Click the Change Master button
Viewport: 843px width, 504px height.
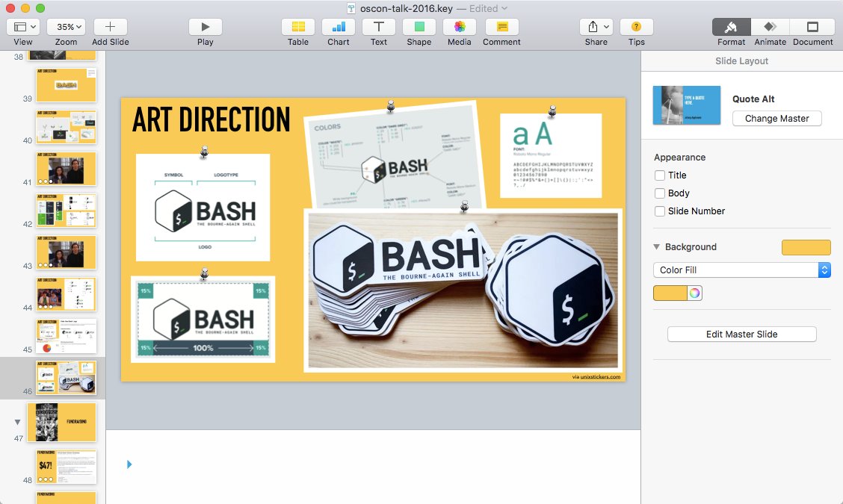tap(777, 118)
